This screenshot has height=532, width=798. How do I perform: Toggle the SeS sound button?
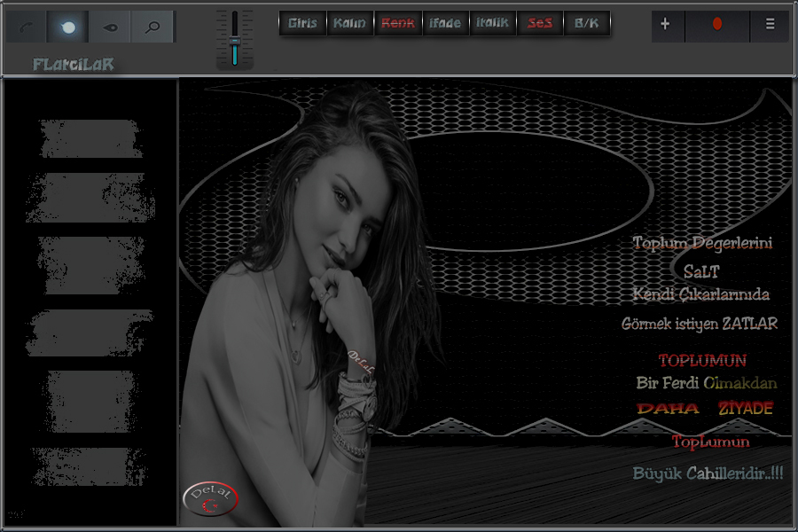pyautogui.click(x=539, y=23)
